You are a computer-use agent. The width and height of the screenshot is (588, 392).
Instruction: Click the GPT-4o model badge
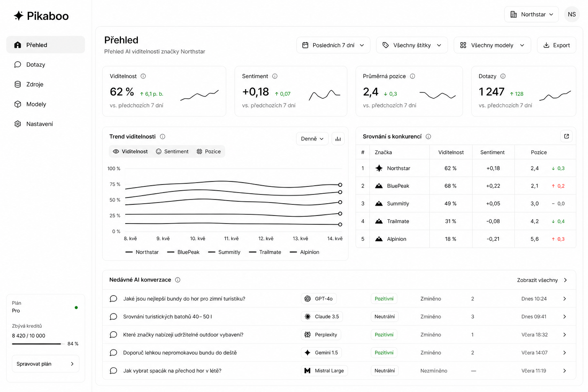coord(319,299)
